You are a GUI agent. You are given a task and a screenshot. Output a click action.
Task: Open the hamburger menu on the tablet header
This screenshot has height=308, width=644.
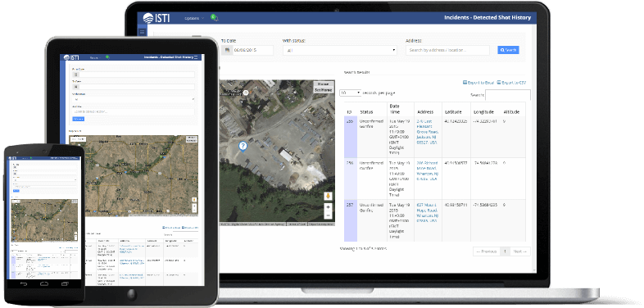[x=196, y=57]
